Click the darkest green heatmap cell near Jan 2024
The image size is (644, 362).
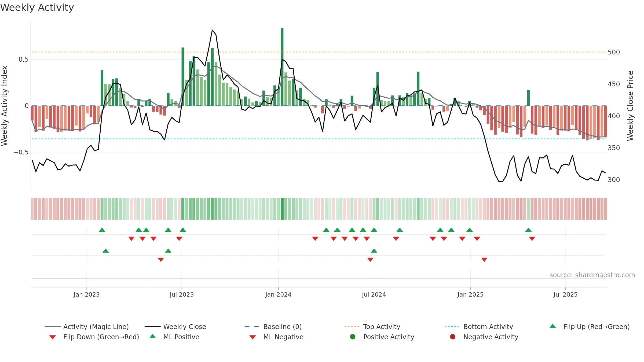282,209
